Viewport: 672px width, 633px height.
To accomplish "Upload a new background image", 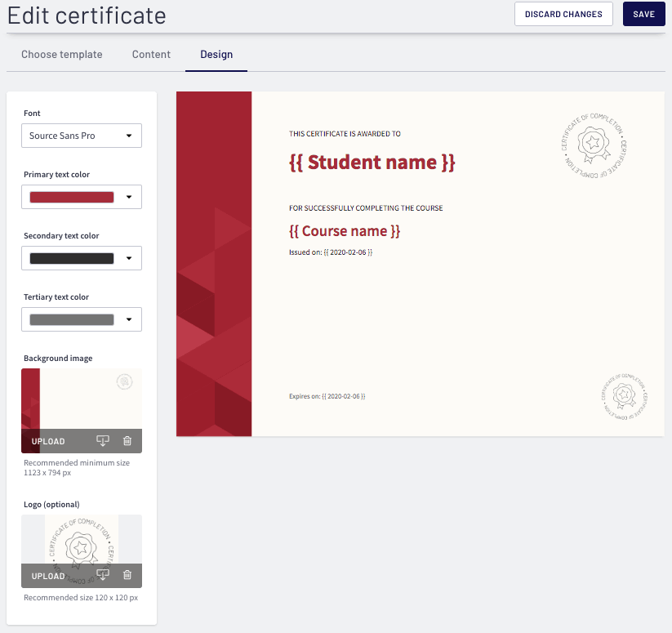I will (x=48, y=441).
